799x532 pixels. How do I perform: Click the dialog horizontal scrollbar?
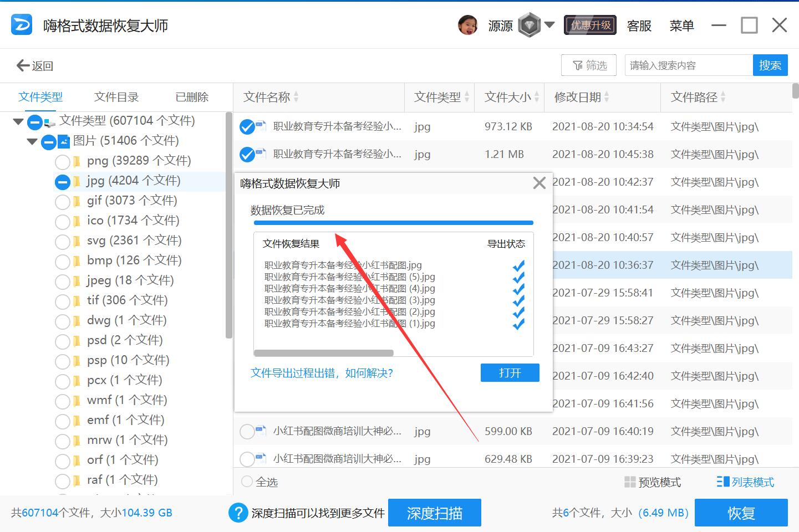click(324, 352)
